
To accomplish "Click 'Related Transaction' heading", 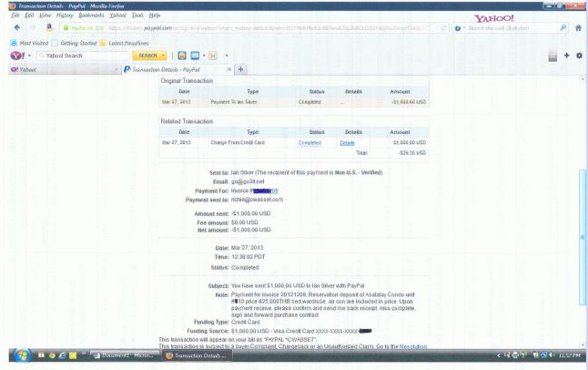I will coord(187,121).
